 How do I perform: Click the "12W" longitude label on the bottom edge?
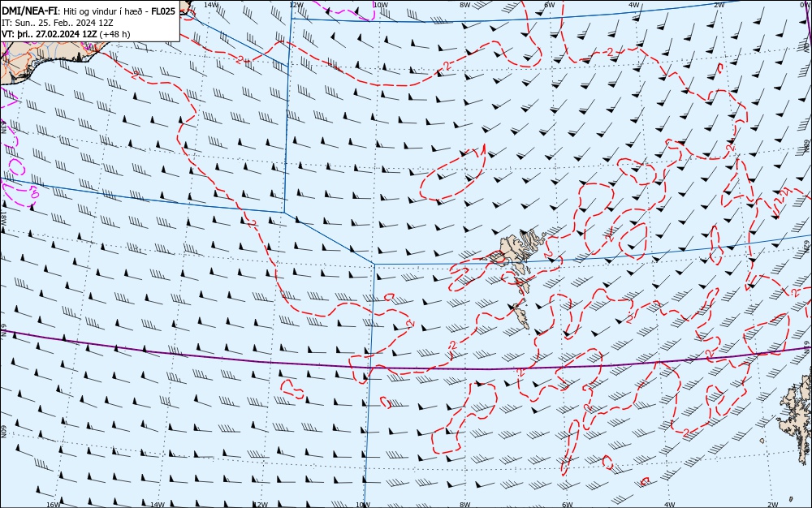pos(261,505)
